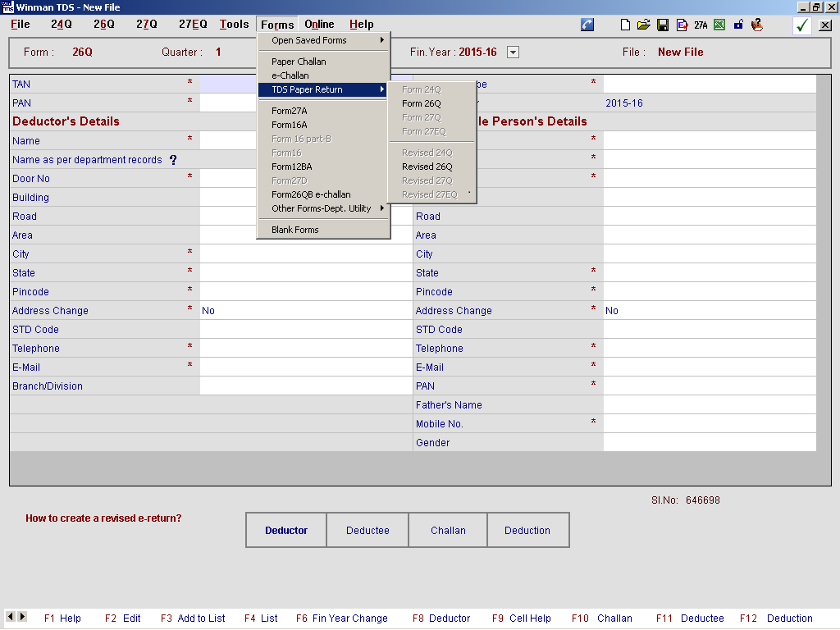840x630 pixels.
Task: Click the blue padlock icon
Action: pyautogui.click(x=738, y=25)
